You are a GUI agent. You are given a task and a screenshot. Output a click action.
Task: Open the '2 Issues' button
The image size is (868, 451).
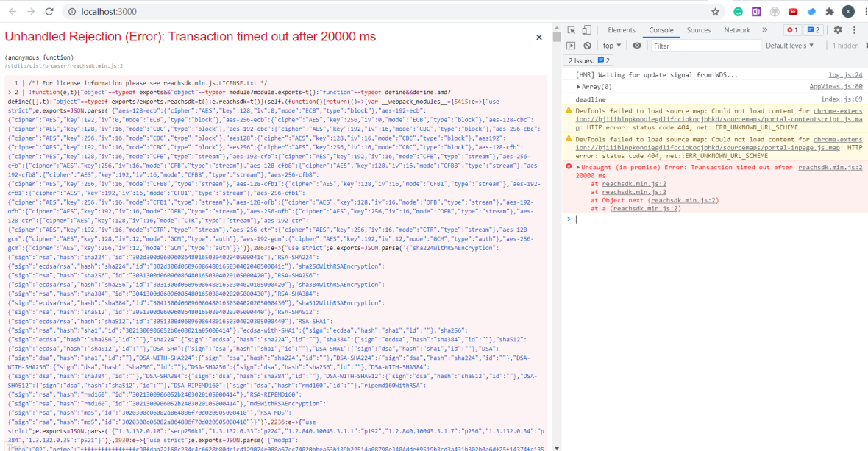[x=589, y=60]
